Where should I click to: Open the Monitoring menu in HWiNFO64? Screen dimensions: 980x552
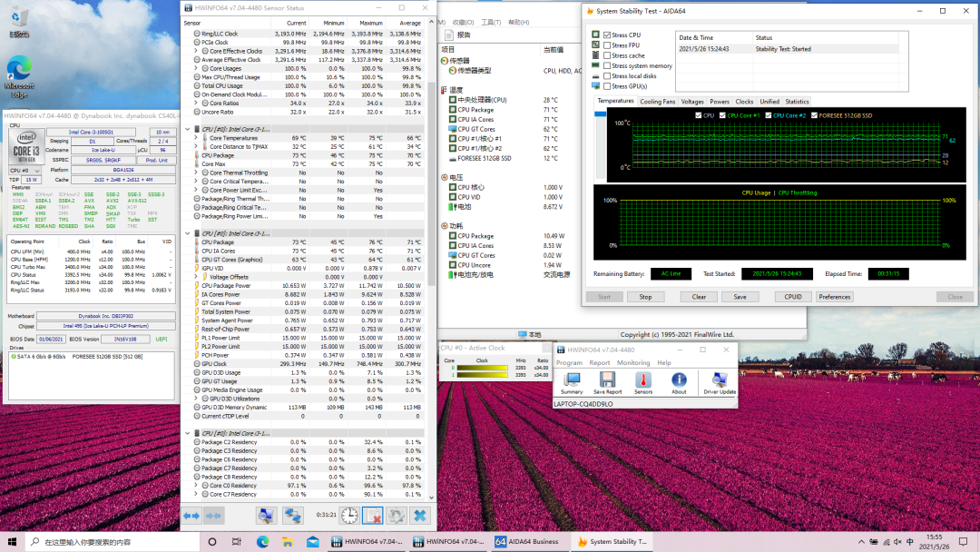633,362
